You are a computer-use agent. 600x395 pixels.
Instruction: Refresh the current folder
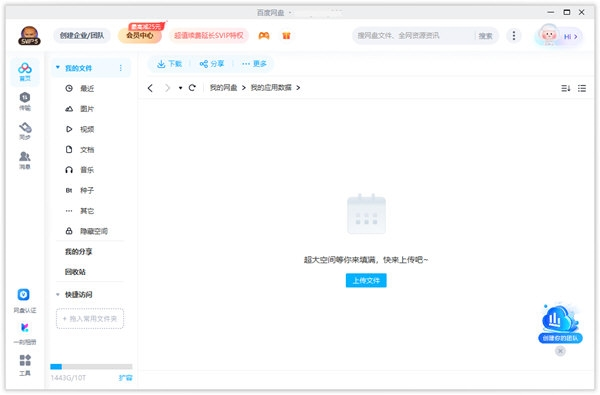192,88
